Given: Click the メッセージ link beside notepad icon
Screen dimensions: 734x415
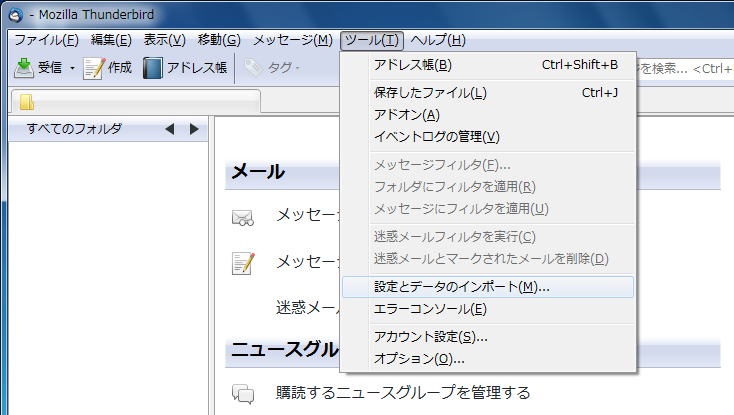Looking at the screenshot, I should pos(308,262).
